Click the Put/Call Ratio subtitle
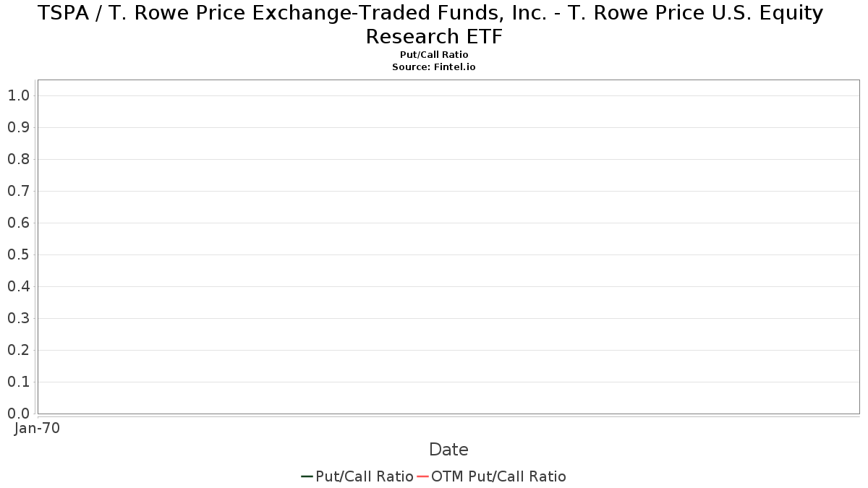 [434, 55]
